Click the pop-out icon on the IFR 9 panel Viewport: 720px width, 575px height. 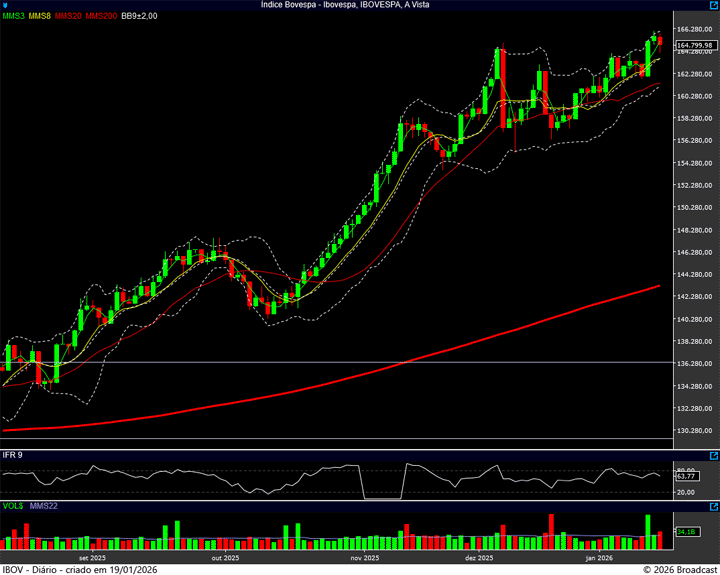pos(713,455)
